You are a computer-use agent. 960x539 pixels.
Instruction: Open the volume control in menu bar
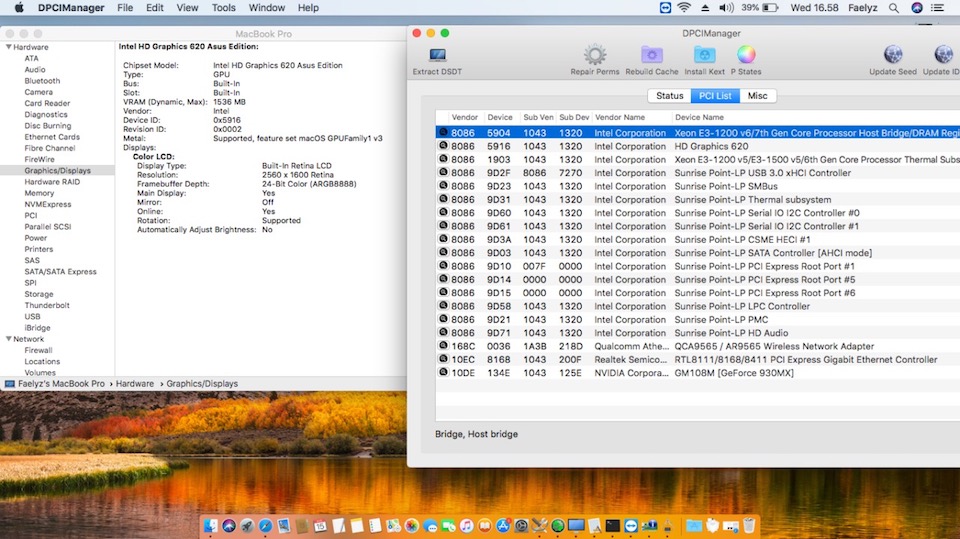click(x=726, y=8)
